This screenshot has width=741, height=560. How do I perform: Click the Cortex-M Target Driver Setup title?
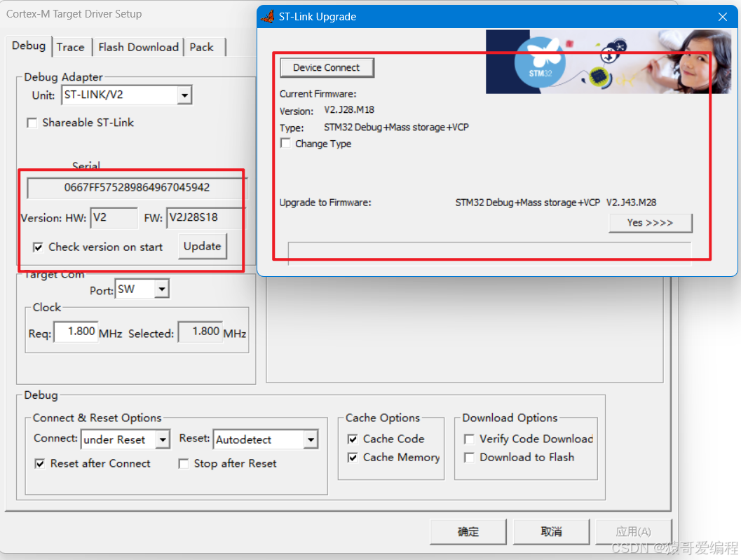pyautogui.click(x=74, y=14)
